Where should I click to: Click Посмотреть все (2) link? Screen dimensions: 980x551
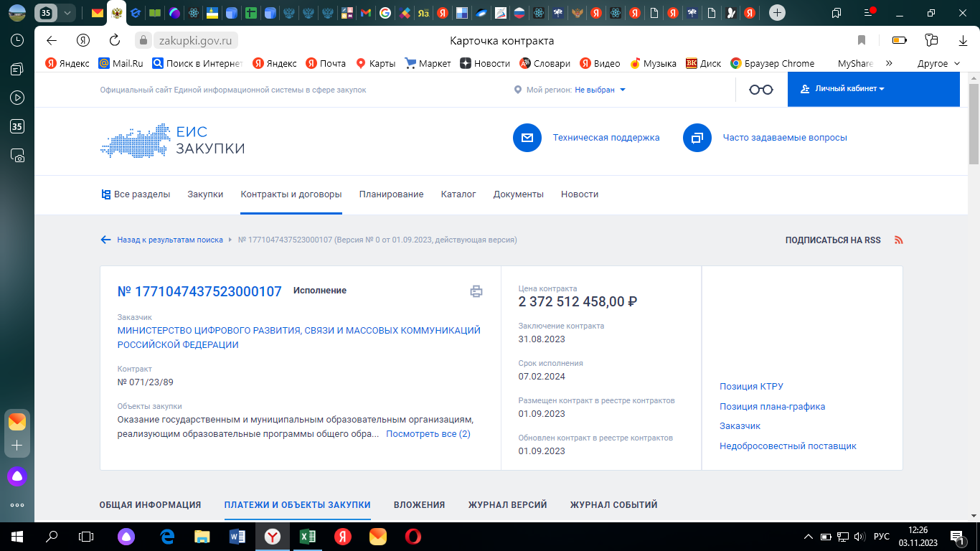click(x=428, y=434)
